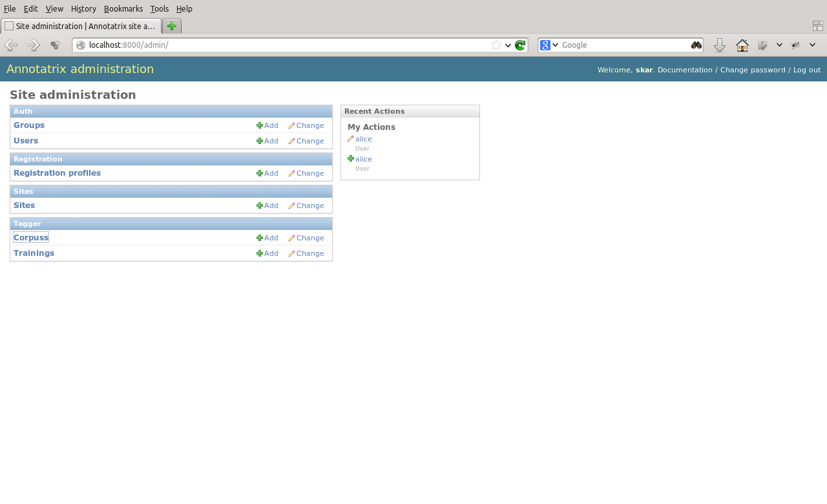This screenshot has height=504, width=827.
Task: Click in the Google search field
Action: click(623, 45)
